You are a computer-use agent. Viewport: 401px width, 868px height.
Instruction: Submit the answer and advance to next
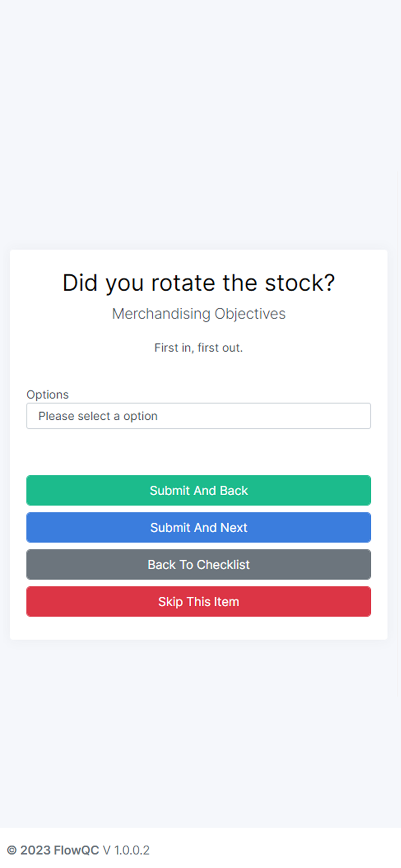coord(198,528)
